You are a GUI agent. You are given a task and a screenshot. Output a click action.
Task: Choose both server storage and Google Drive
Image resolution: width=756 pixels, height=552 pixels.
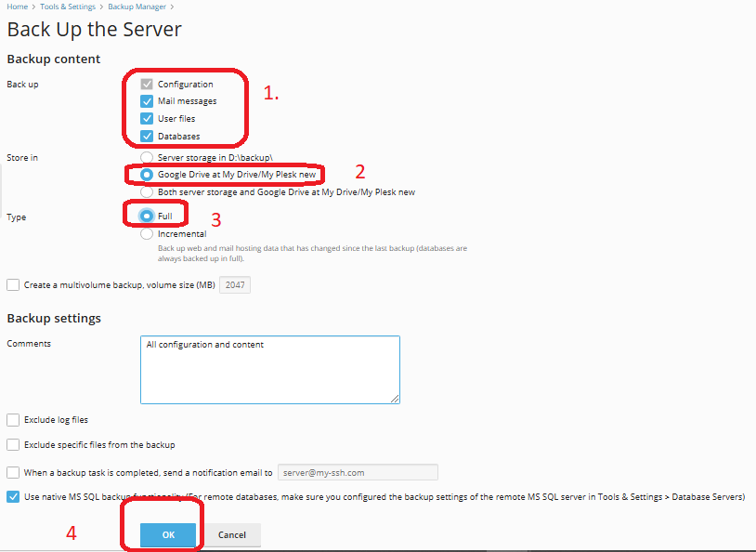pyautogui.click(x=147, y=192)
